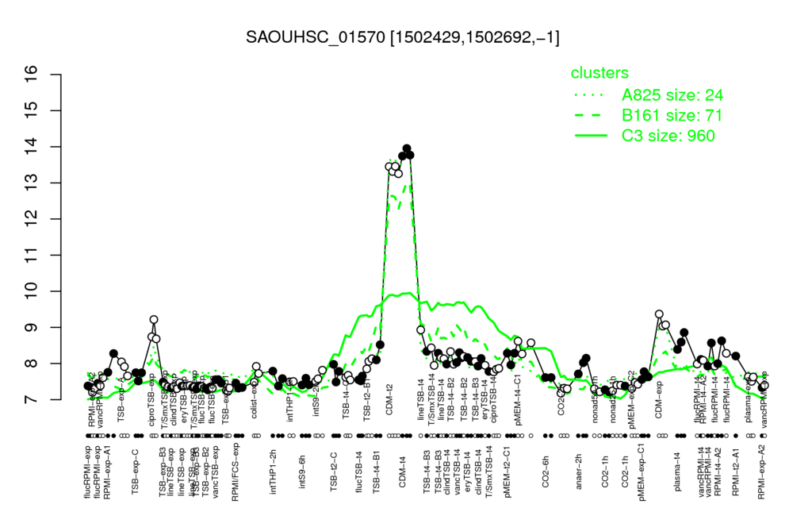The image size is (812, 508).
Task: Click the 'pMEM-exp-C1' x-axis label
Action: (642, 472)
